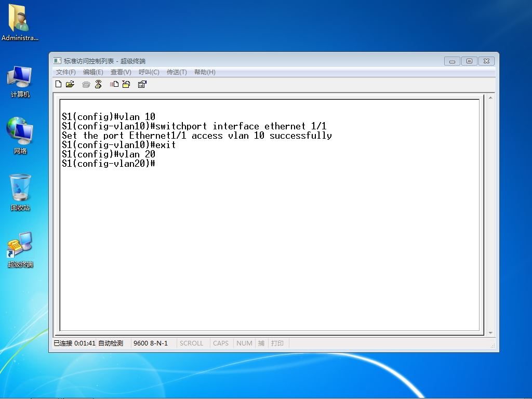532x399 pixels.
Task: Select the 计算机 desktop icon
Action: pos(20,82)
